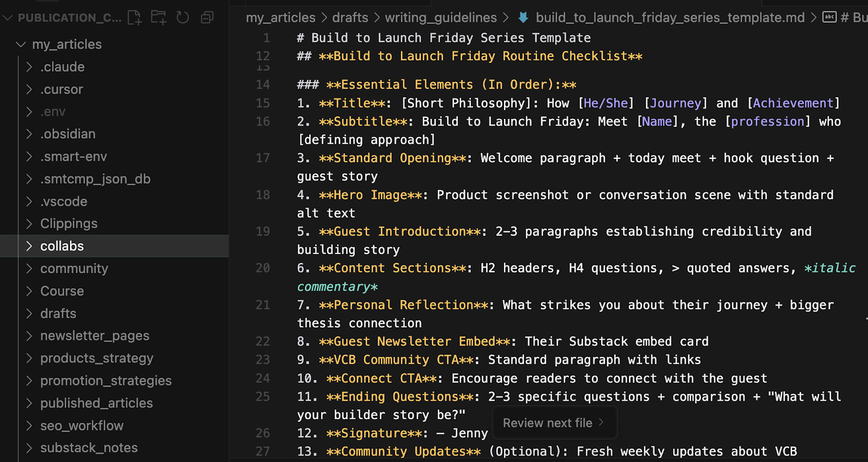
Task: Expand the .smart-env folder chevron
Action: point(29,156)
